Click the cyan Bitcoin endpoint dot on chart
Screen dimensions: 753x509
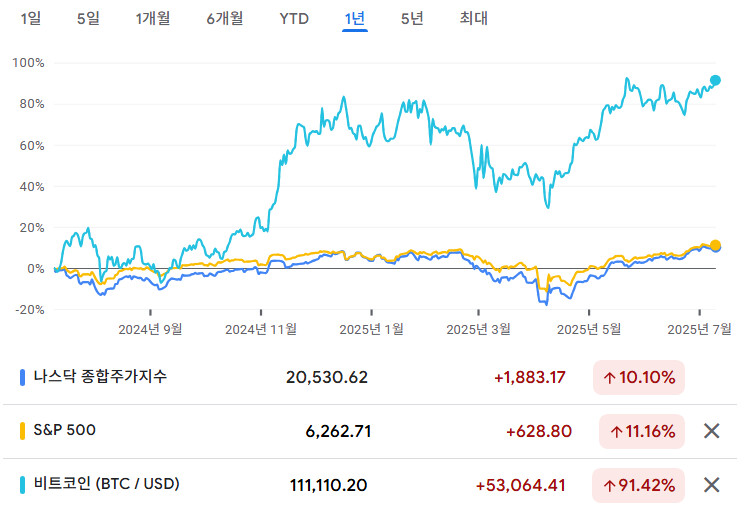point(715,80)
